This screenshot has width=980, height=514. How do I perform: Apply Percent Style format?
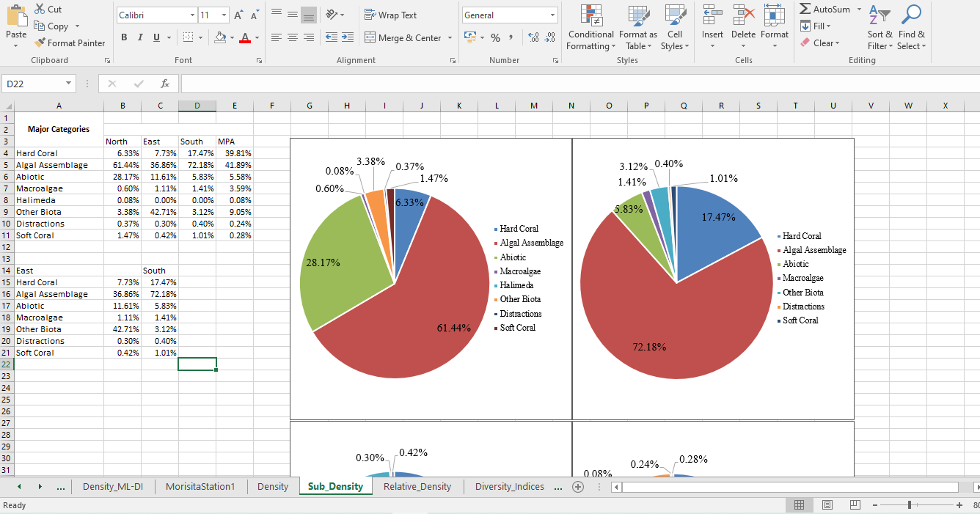(x=495, y=37)
